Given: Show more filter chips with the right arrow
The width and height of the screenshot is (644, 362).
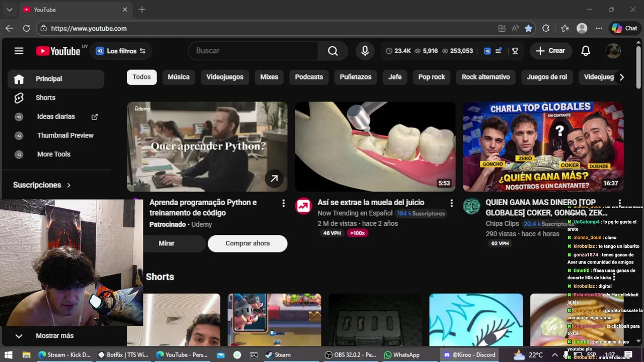Looking at the screenshot, I should 622,77.
